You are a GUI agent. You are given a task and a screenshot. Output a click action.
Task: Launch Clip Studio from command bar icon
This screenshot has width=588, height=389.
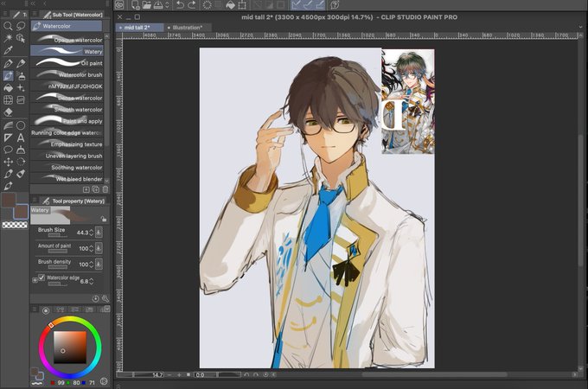119,5
